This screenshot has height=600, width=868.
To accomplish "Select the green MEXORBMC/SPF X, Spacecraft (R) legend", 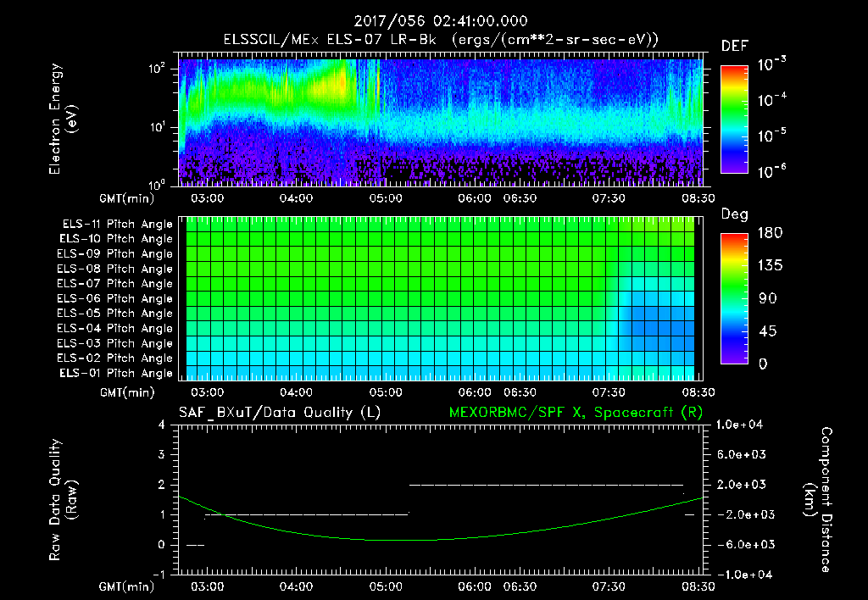I will 576,413.
